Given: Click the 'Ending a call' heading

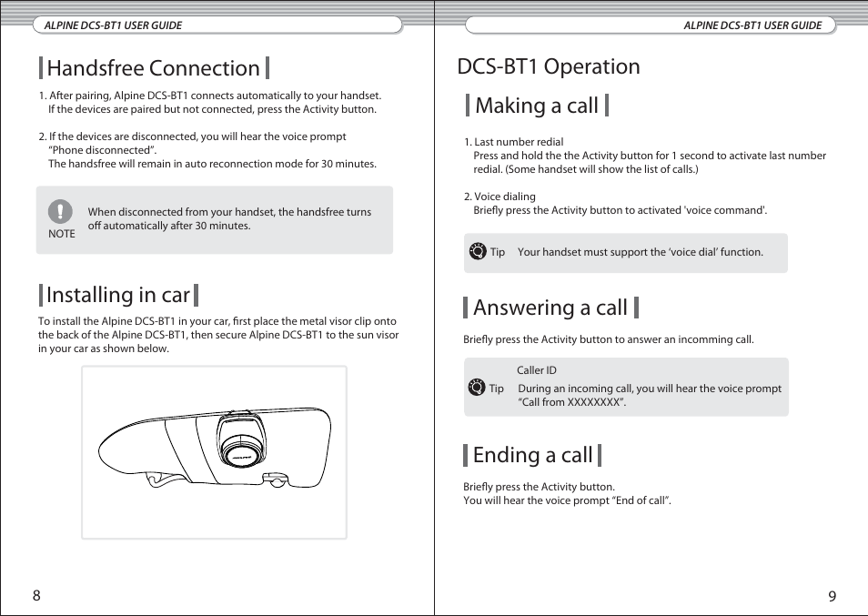Looking at the screenshot, I should tap(532, 455).
